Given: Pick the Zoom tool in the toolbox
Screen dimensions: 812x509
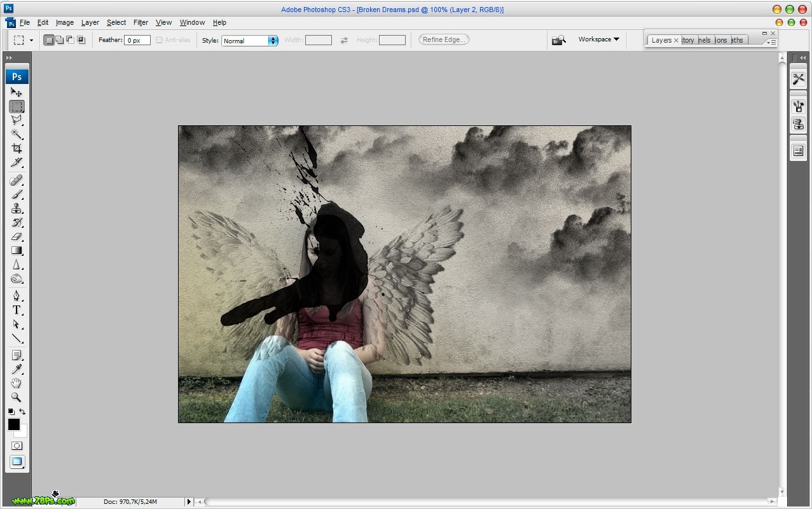Looking at the screenshot, I should tap(17, 397).
